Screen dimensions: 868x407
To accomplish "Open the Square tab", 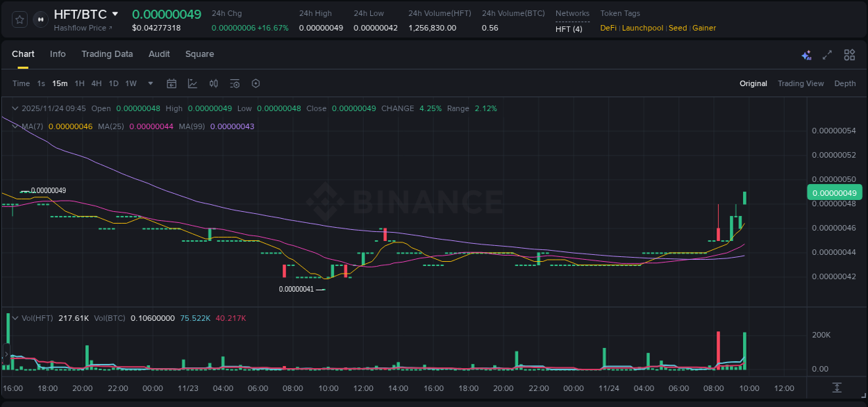I will tap(199, 54).
